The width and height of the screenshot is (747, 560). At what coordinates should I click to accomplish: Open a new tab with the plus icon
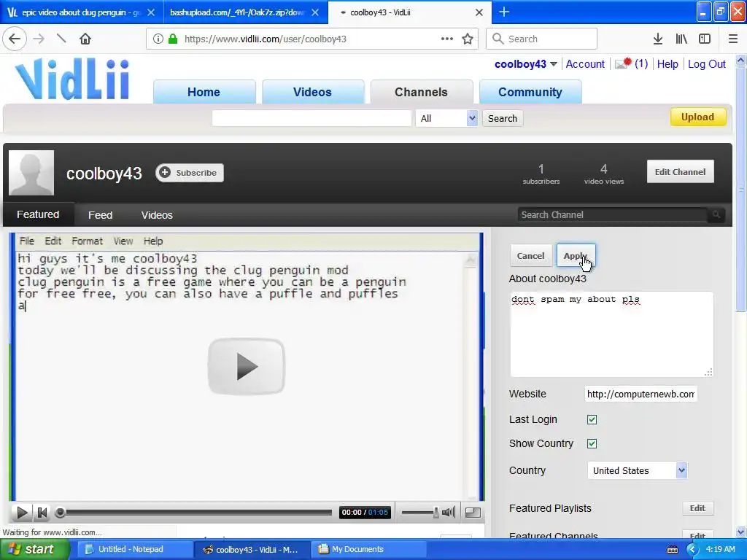504,12
